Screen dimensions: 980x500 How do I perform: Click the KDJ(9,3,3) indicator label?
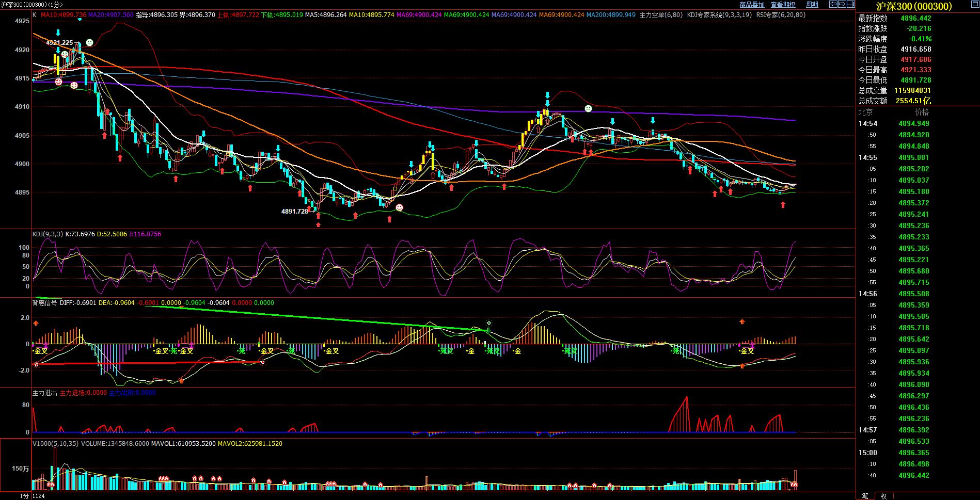click(48, 234)
